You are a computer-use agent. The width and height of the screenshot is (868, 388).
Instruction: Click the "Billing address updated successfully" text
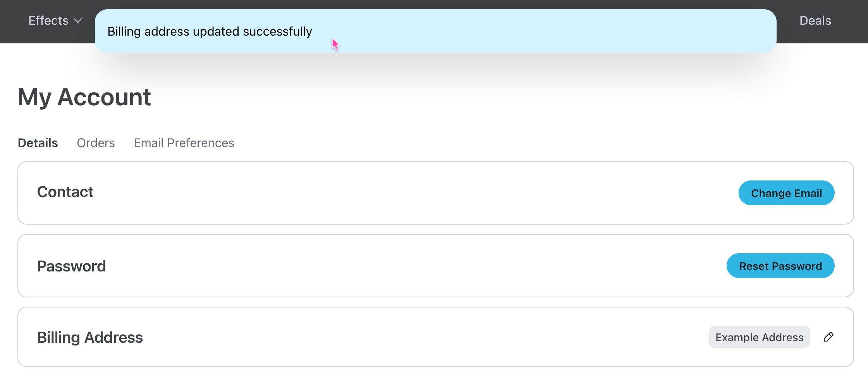210,31
